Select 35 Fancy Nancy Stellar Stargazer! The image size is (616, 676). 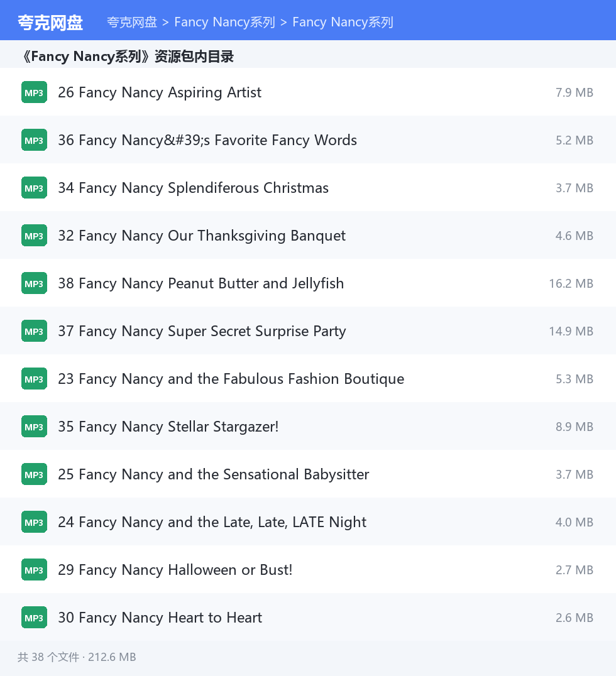tap(168, 427)
